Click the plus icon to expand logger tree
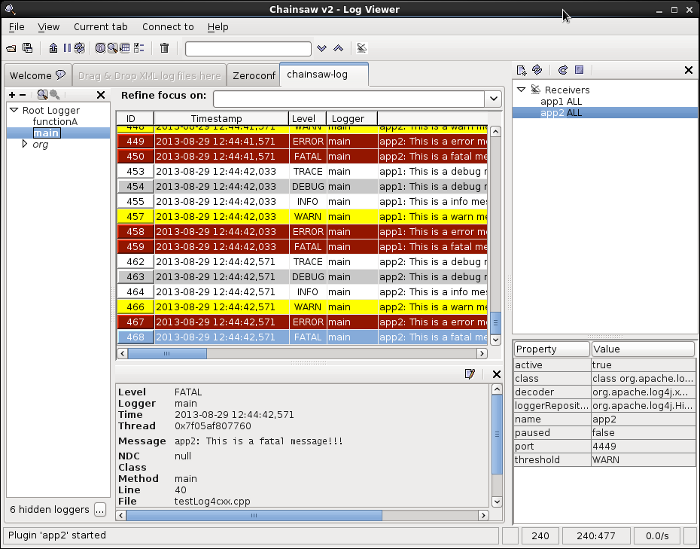Image resolution: width=700 pixels, height=549 pixels. point(11,95)
